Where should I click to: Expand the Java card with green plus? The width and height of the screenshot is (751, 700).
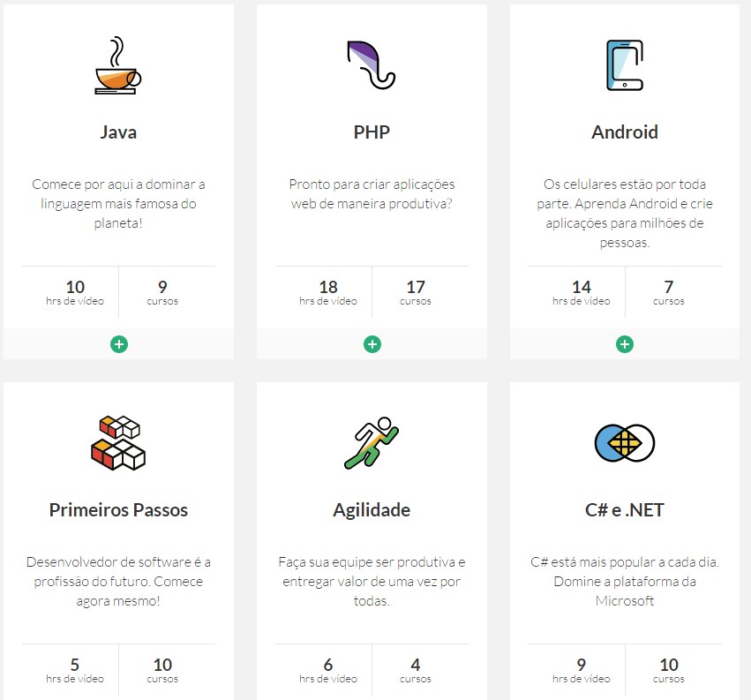119,344
